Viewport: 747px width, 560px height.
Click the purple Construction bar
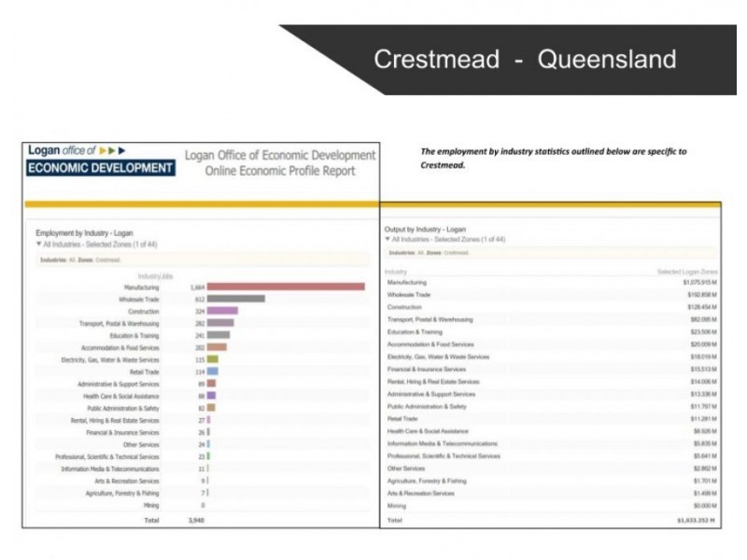tap(222, 311)
